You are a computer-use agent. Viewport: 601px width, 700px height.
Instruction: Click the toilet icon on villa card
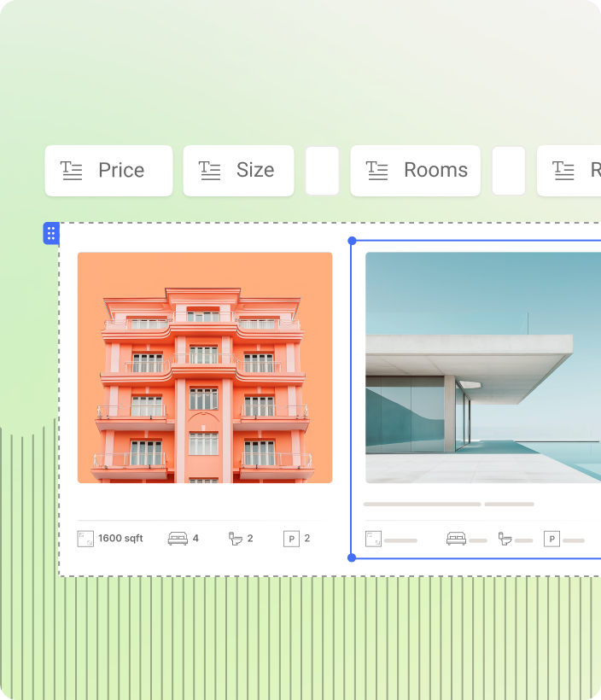pyautogui.click(x=505, y=539)
